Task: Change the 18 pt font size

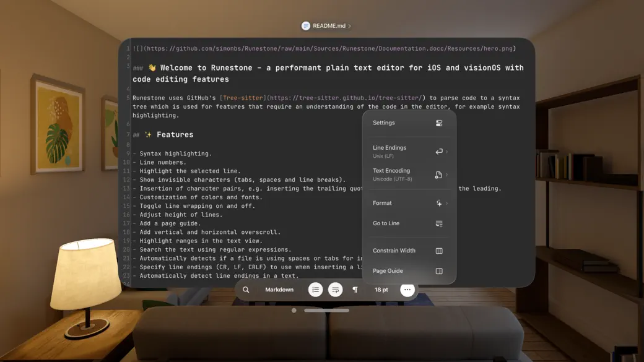Action: [380, 289]
